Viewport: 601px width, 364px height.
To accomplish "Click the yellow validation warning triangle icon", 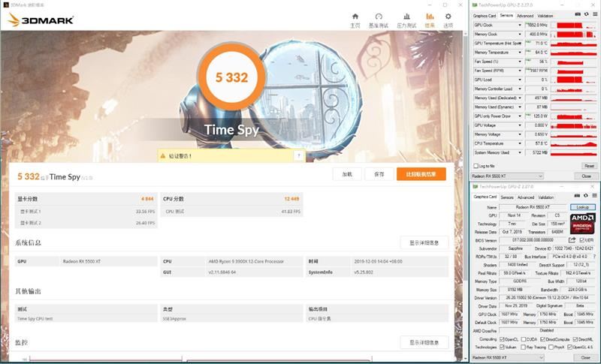I will (163, 156).
